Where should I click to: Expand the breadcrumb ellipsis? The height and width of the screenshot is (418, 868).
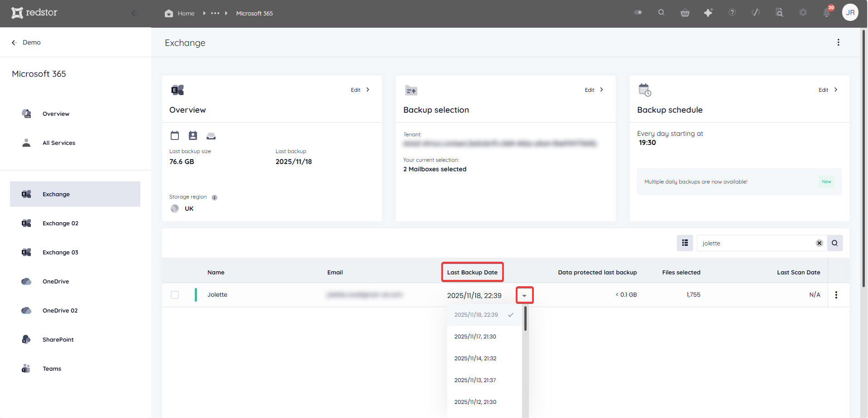point(215,13)
